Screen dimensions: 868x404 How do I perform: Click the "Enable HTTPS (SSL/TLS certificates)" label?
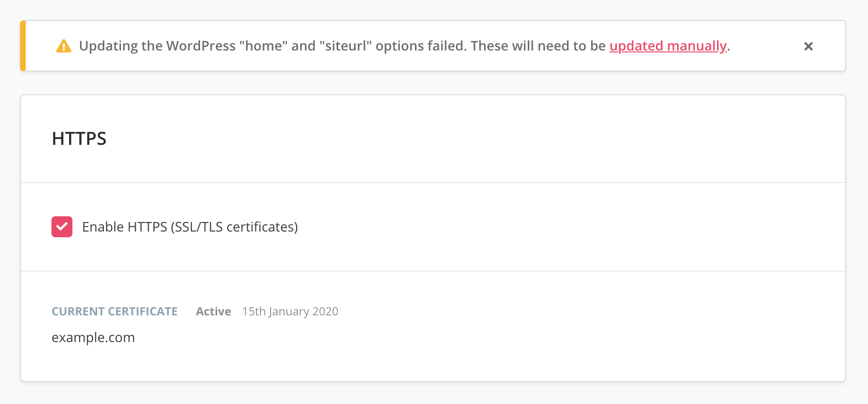(190, 227)
